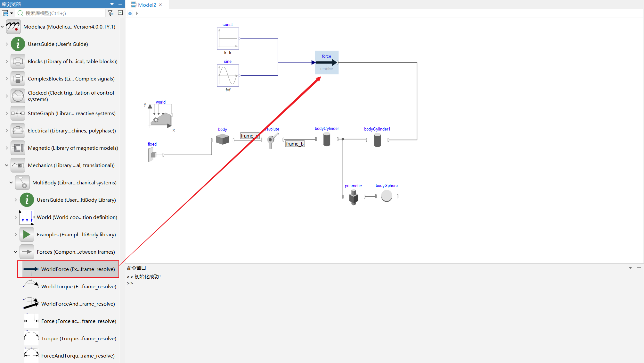
Task: Select the const block in the diagram
Action: click(228, 38)
